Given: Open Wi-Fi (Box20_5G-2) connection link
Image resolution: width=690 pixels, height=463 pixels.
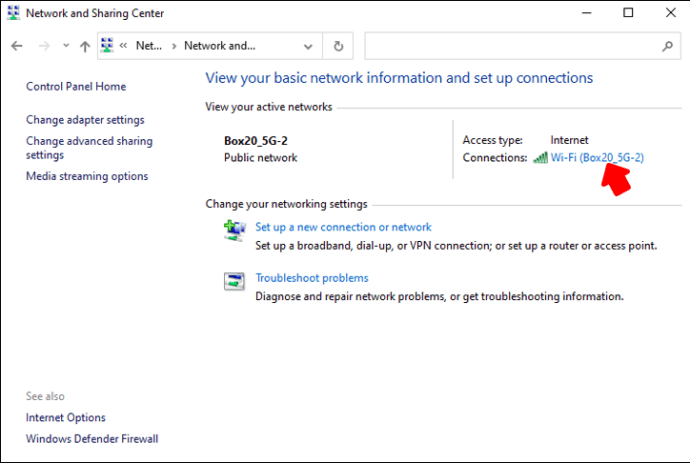Looking at the screenshot, I should point(597,158).
